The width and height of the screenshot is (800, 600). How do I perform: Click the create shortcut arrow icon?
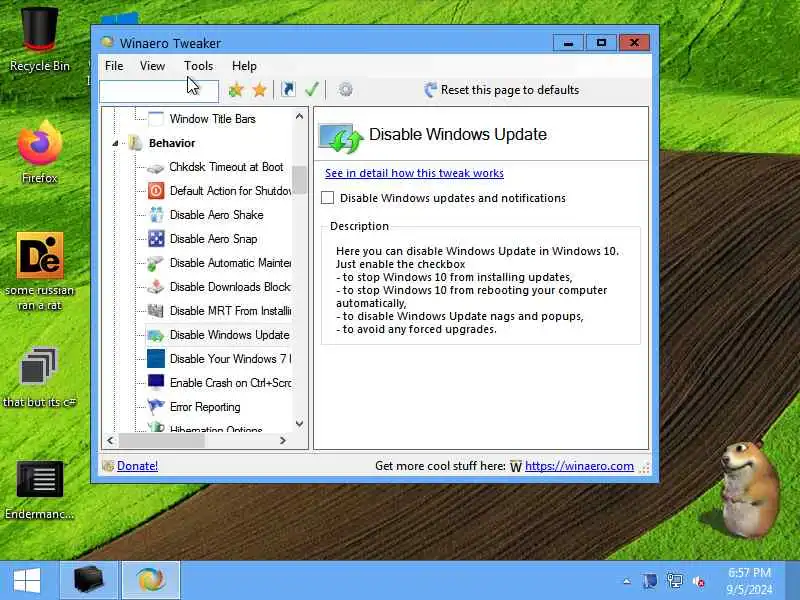[x=288, y=90]
